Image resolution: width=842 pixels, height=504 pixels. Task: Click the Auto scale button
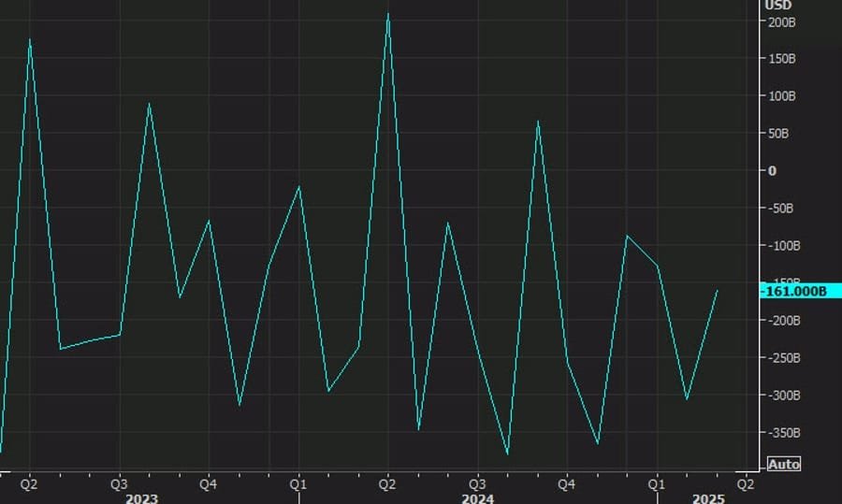coord(783,464)
